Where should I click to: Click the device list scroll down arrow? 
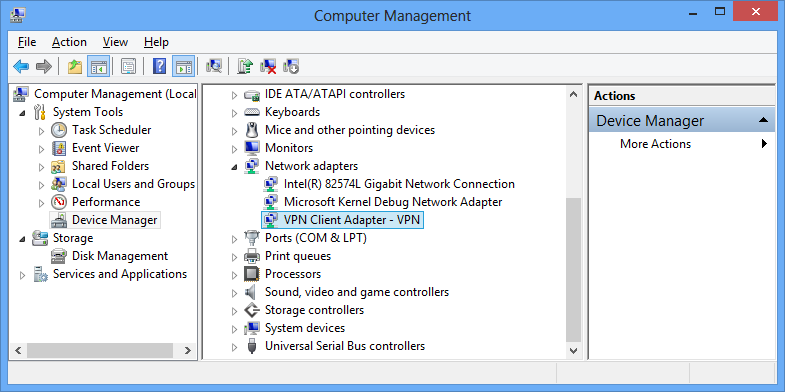coord(573,350)
